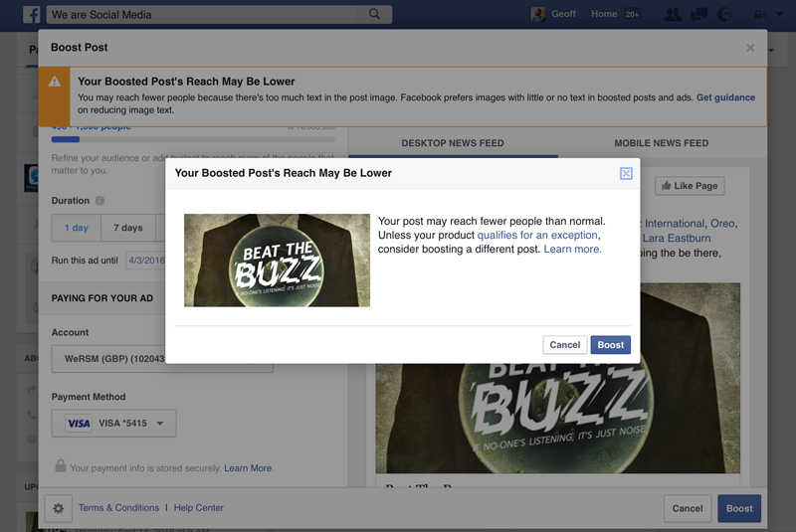Open friend requests icon in top bar
The image size is (796, 532).
[674, 15]
